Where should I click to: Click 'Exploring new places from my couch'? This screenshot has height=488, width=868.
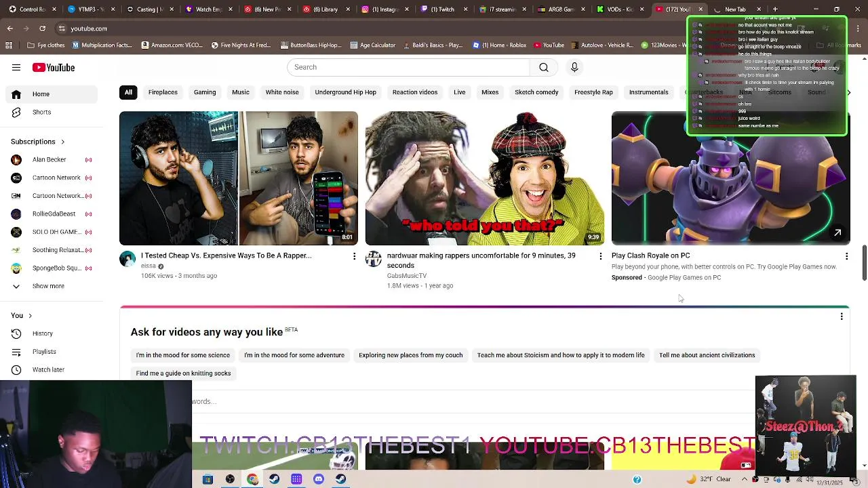point(411,355)
